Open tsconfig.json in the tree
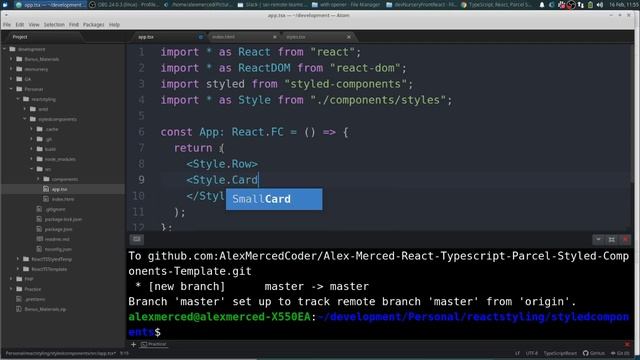Viewport: 640px width, 360px height. tap(58, 249)
